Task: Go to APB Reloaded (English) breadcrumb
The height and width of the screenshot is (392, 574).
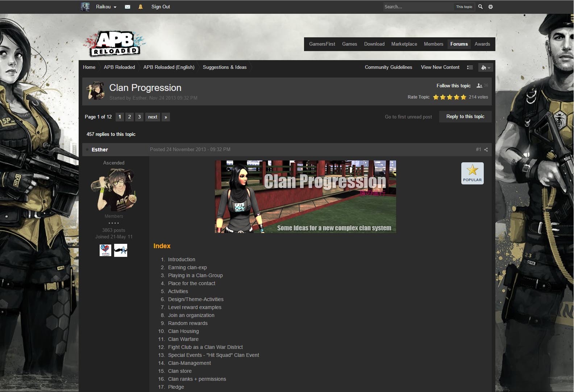Action: (x=169, y=67)
